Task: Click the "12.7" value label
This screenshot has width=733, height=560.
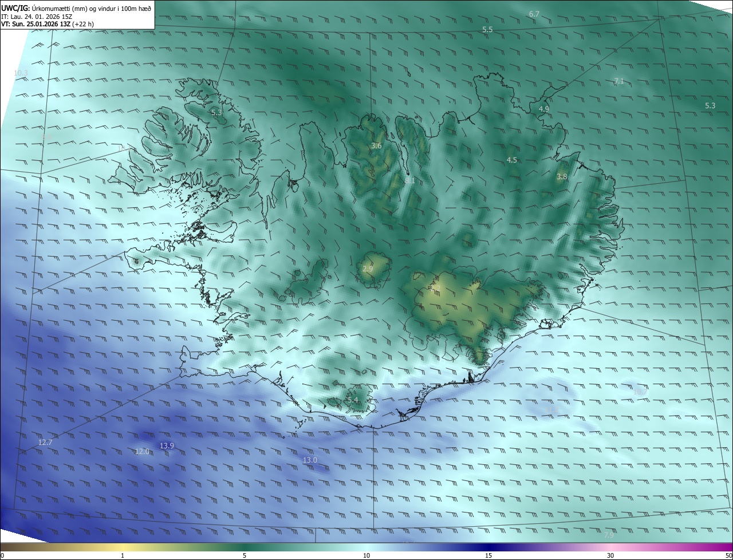Action: [x=45, y=443]
